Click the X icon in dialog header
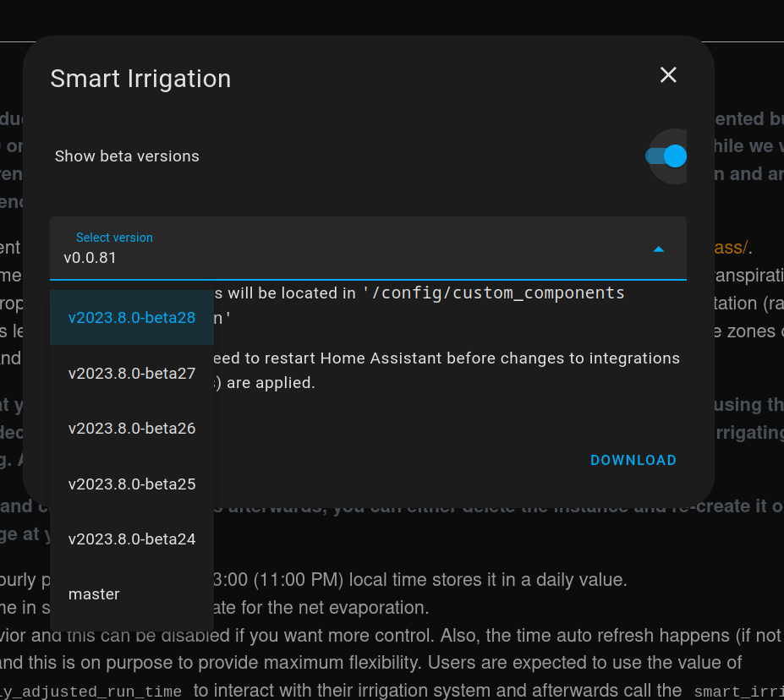 668,75
